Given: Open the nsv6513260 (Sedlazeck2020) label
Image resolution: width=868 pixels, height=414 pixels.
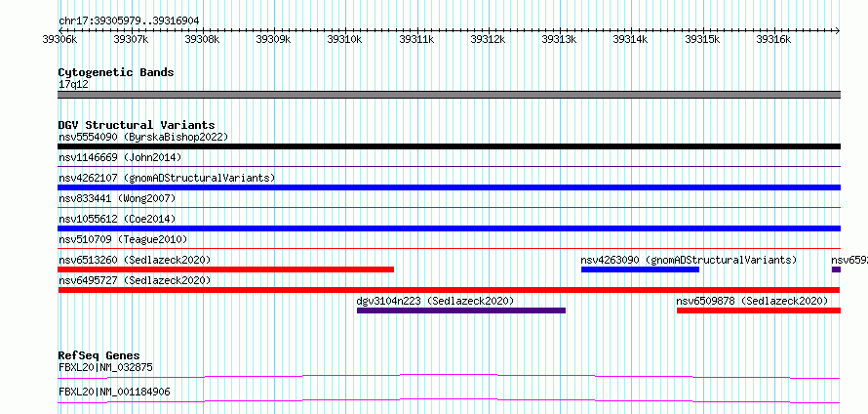Looking at the screenshot, I should pos(135,260).
